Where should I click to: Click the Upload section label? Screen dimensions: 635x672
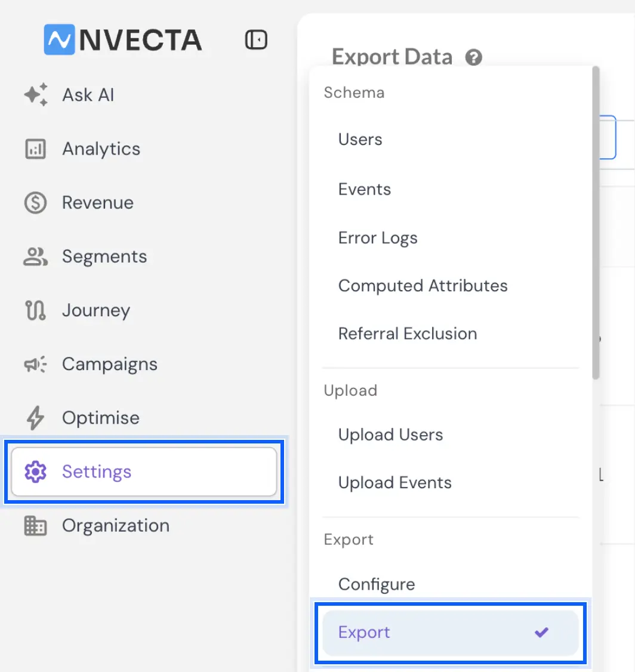coord(350,391)
